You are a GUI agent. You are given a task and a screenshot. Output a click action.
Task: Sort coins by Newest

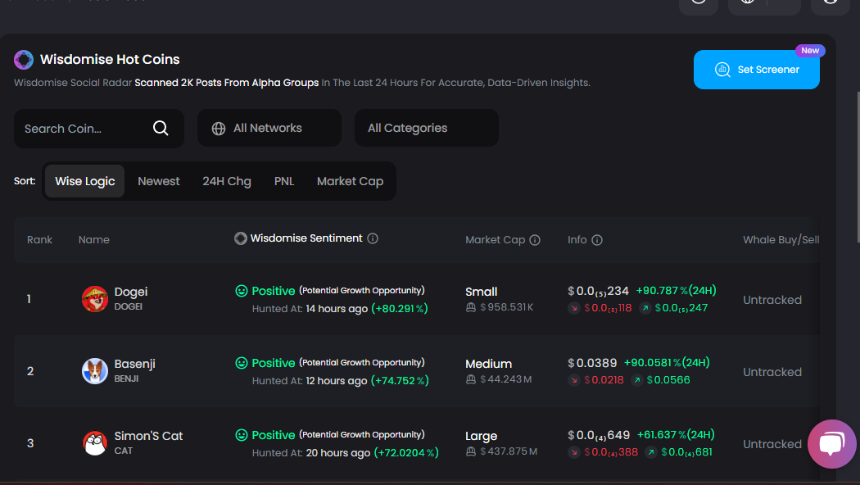click(159, 181)
